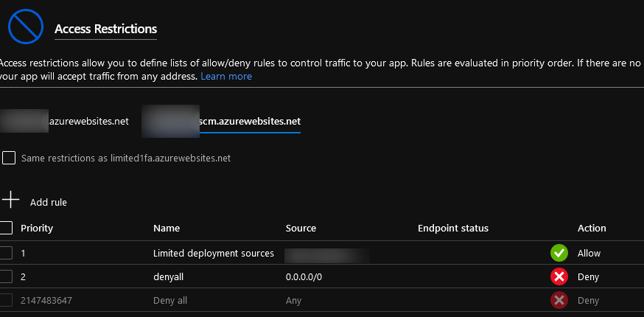
Task: Switch to the azurewebsites.net tab
Action: pyautogui.click(x=88, y=122)
